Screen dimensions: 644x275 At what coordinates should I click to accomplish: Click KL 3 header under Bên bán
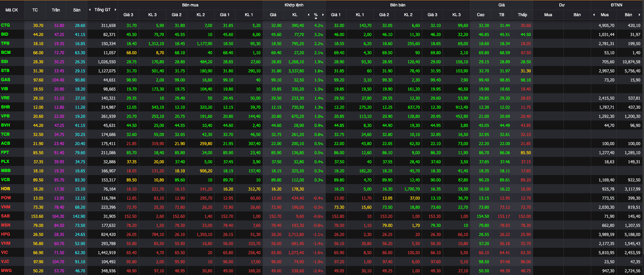[x=457, y=15]
